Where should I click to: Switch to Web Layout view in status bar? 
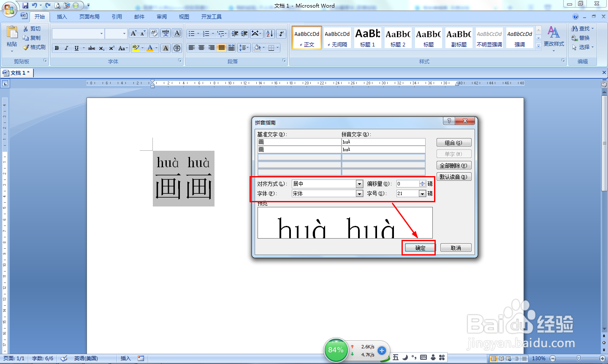[x=509, y=358]
